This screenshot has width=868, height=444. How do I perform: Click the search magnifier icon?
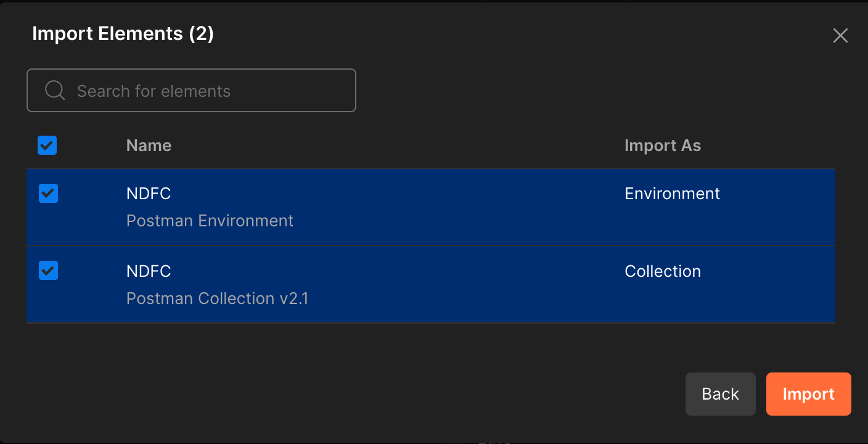(55, 91)
